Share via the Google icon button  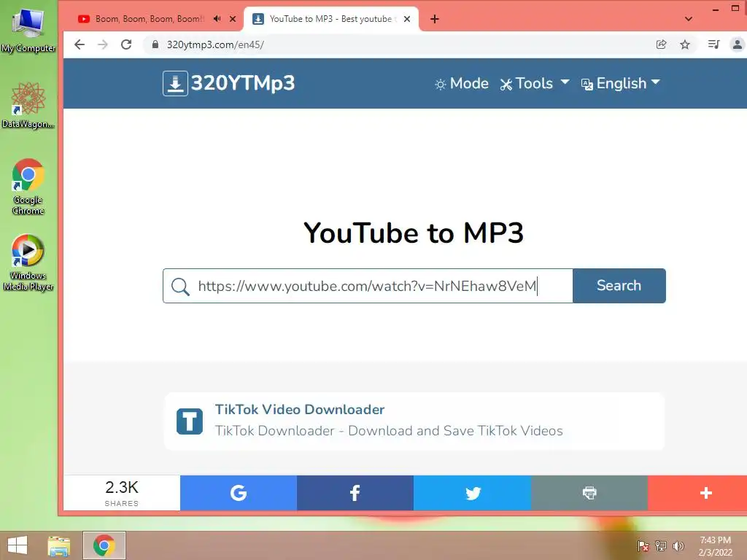(239, 493)
